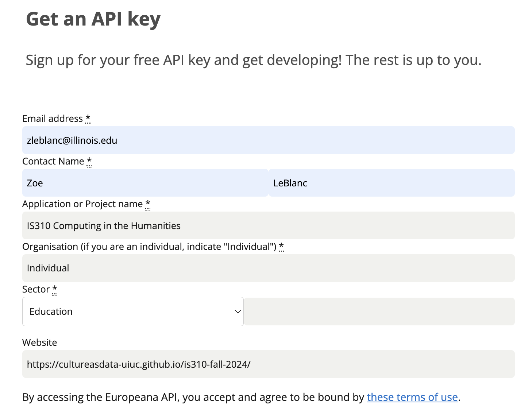Focus the first name field containing Zoe
Viewport: 532px width, 410px height.
(x=145, y=183)
